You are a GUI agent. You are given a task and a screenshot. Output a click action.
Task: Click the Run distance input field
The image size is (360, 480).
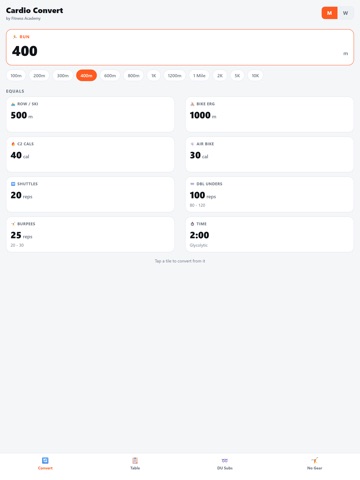(x=180, y=47)
